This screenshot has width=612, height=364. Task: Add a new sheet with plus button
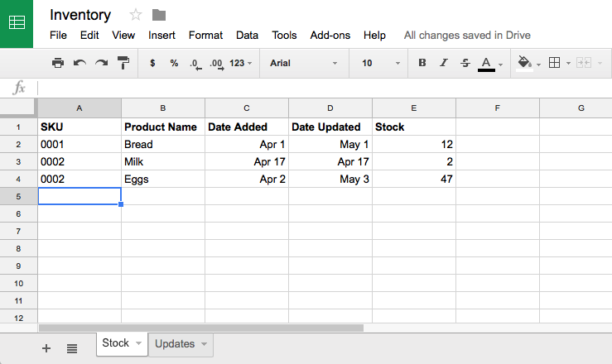pos(46,348)
